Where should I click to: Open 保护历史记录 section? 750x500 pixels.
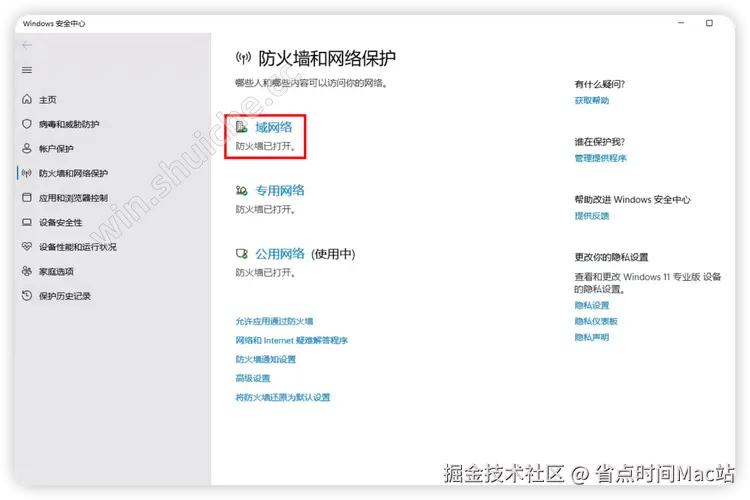(65, 296)
